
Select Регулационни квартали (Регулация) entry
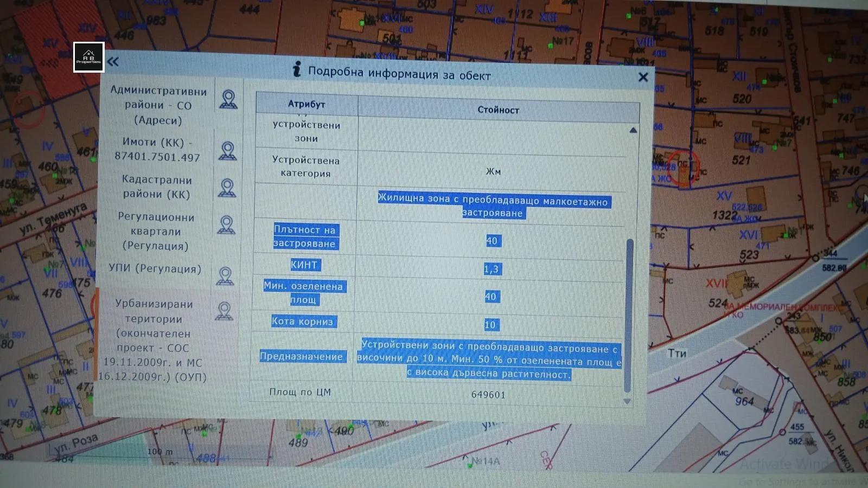[156, 232]
